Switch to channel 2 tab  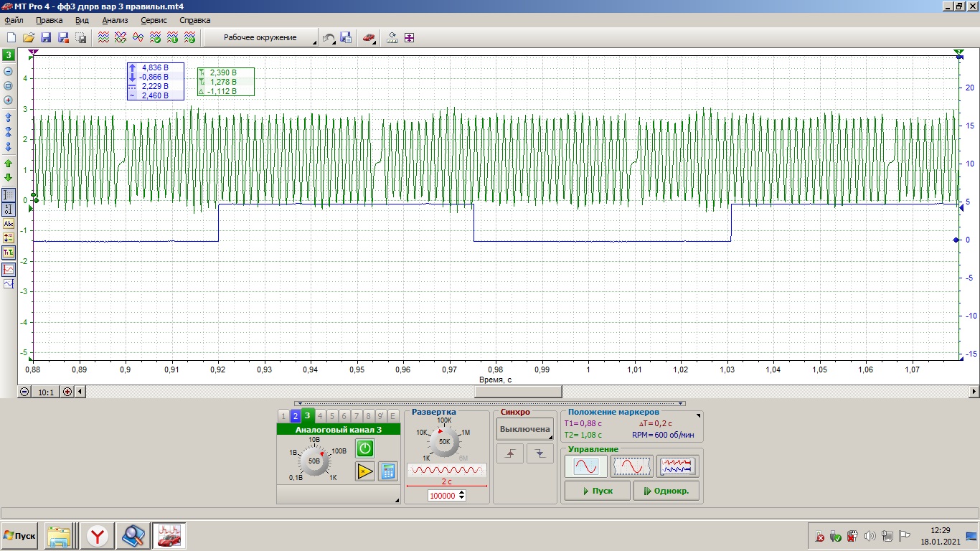(295, 416)
